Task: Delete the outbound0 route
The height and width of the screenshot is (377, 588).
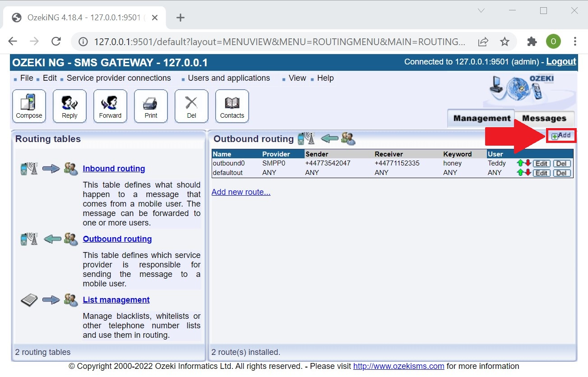Action: point(562,163)
